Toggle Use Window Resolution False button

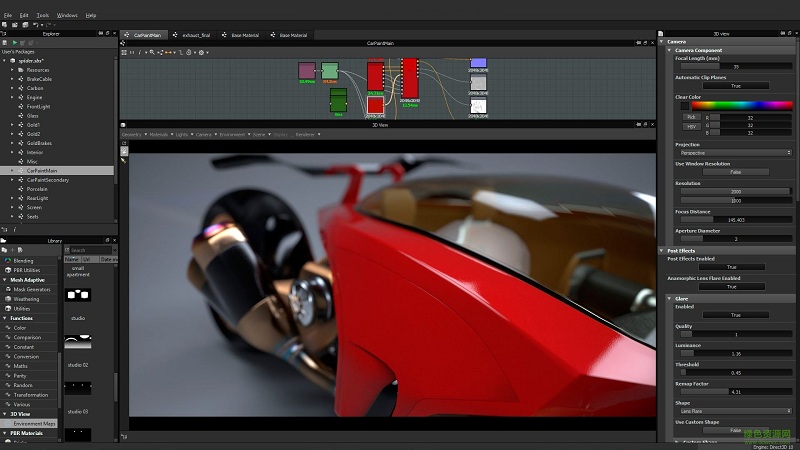[x=735, y=172]
